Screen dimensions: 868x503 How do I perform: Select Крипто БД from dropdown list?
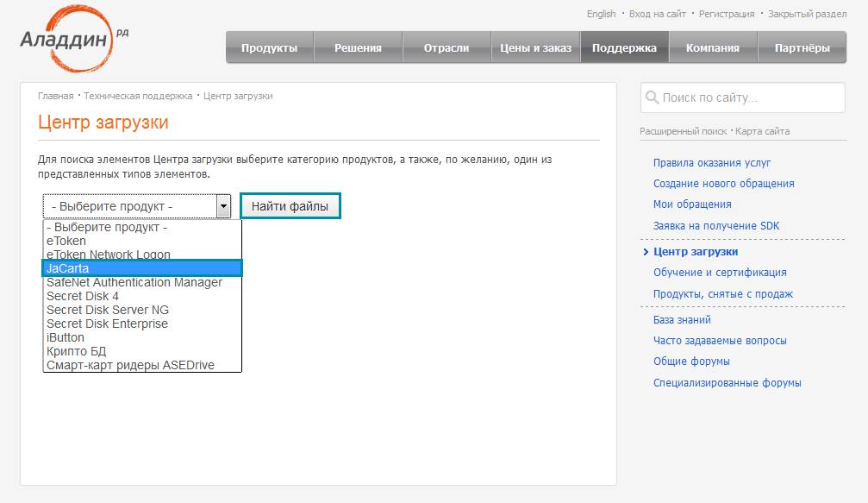77,351
